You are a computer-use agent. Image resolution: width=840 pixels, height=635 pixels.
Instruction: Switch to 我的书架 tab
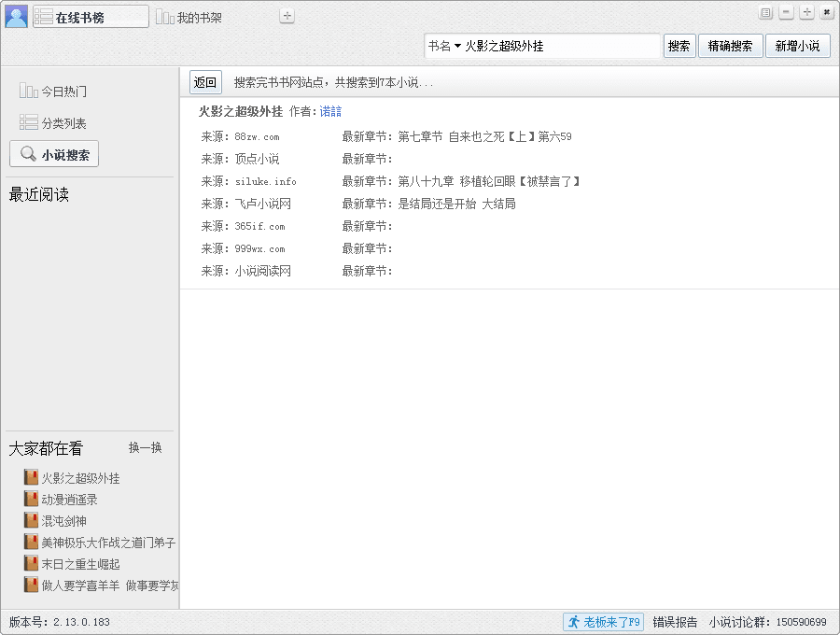[189, 18]
